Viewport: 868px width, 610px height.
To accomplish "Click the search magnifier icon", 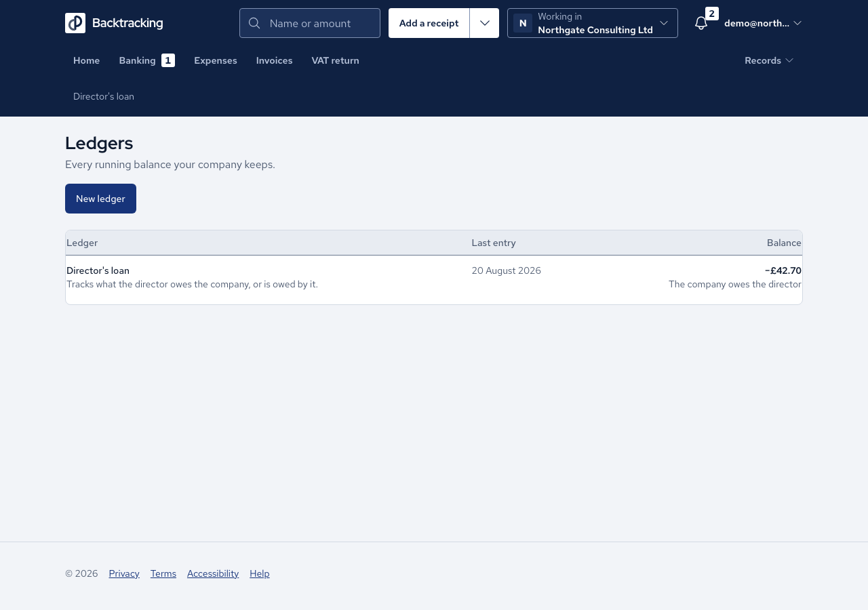I will (254, 23).
